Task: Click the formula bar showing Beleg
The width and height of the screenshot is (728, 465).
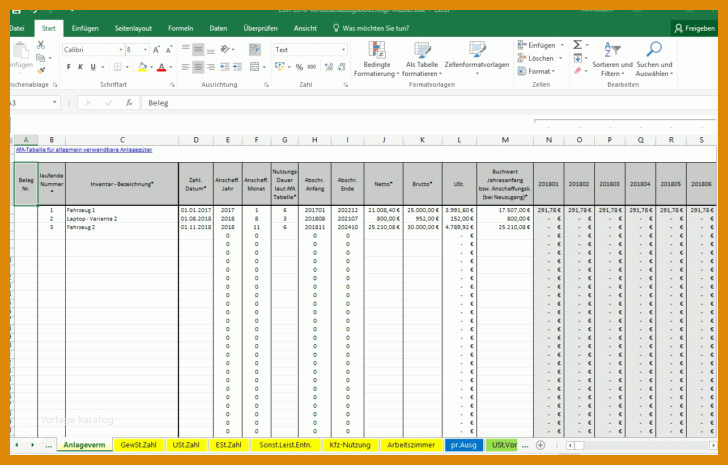Action: point(429,103)
